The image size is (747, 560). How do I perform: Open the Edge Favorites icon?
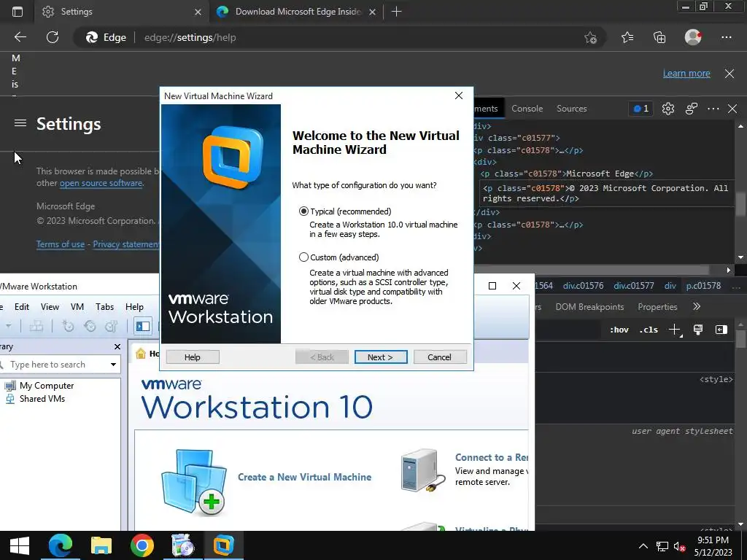(627, 37)
